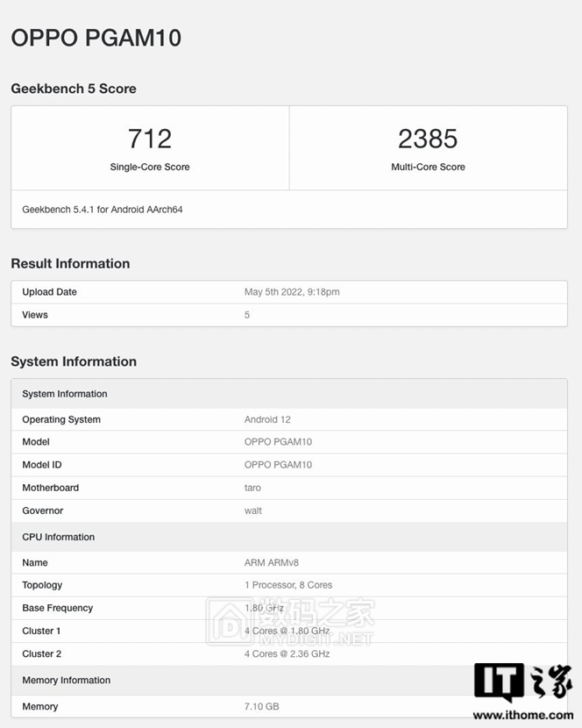Click the OPPO PGAM10 page title

(96, 38)
